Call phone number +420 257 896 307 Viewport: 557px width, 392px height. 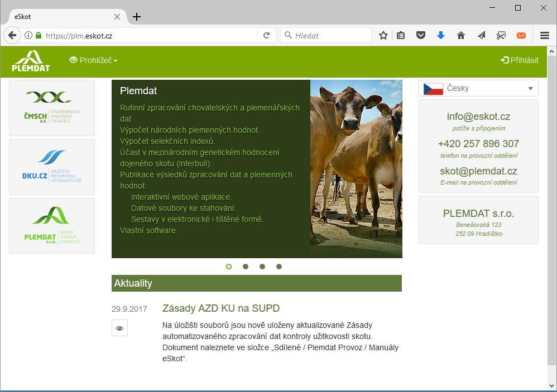coord(478,144)
